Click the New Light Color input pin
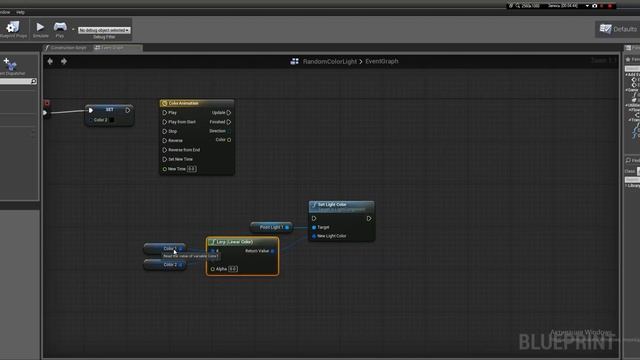The image size is (640, 360). [314, 236]
